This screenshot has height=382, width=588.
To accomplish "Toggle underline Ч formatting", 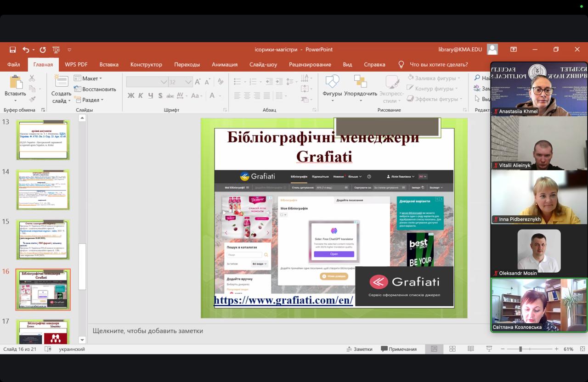I will pyautogui.click(x=151, y=95).
